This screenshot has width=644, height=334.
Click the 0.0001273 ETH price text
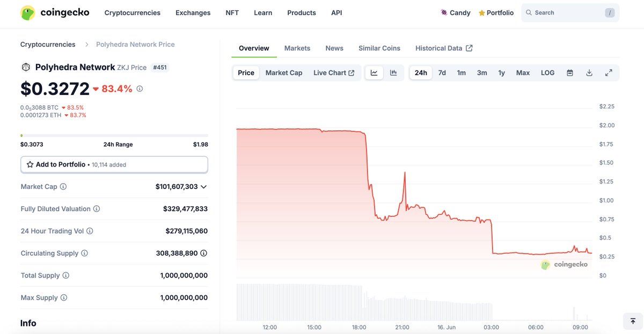pos(41,115)
